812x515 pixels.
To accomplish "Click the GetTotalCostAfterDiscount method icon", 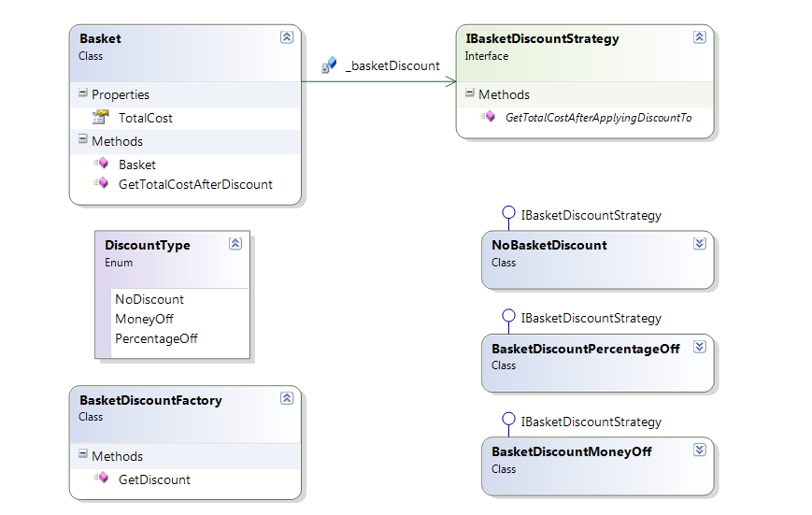I will coord(100,184).
